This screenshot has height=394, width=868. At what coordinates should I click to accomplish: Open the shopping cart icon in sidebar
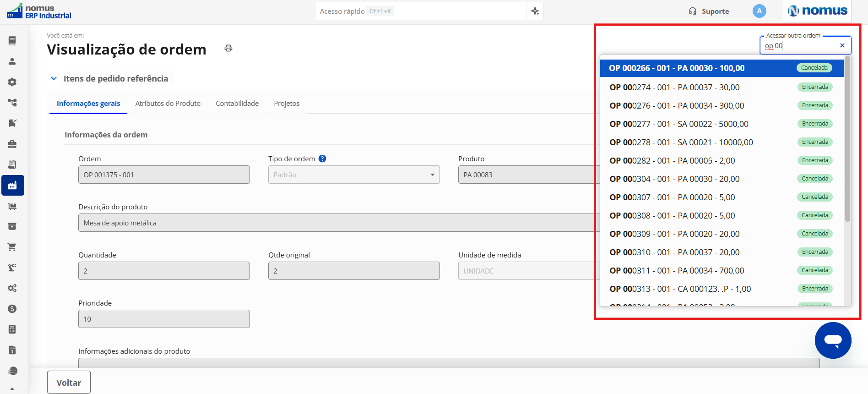click(12, 247)
